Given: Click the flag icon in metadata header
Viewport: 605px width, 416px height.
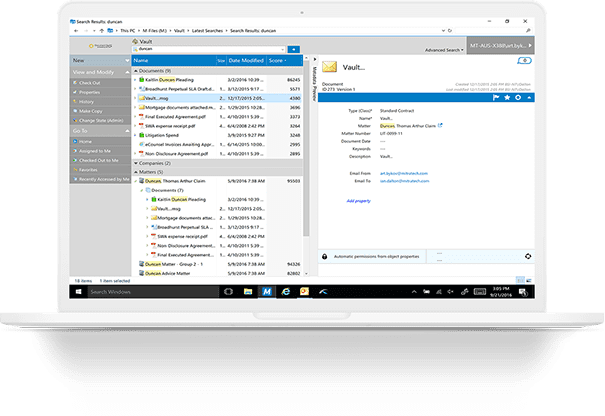Looking at the screenshot, I should 496,98.
